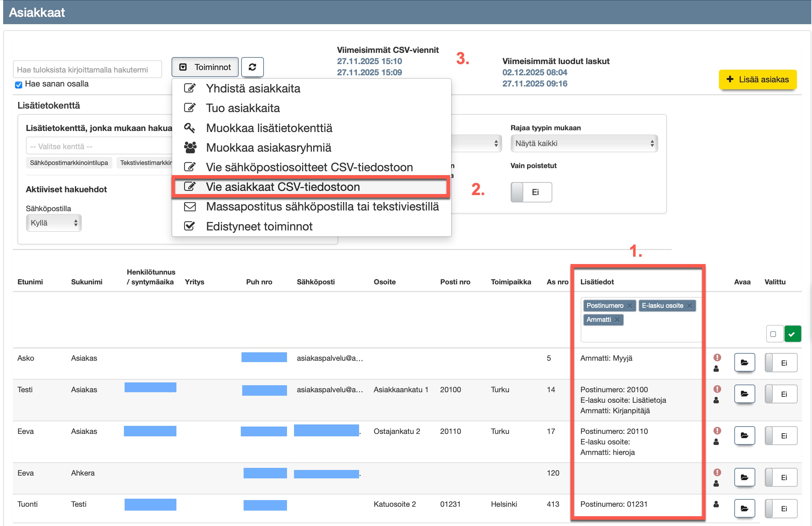Expand Rajaa tyypin mukaan Näytä kaikki dropdown
The height and width of the screenshot is (526, 812).
click(x=584, y=143)
